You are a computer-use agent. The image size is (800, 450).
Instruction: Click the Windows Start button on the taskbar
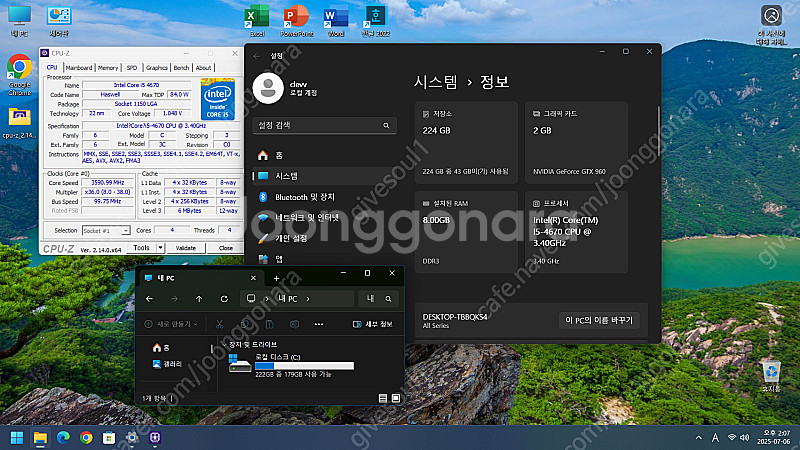click(x=17, y=438)
